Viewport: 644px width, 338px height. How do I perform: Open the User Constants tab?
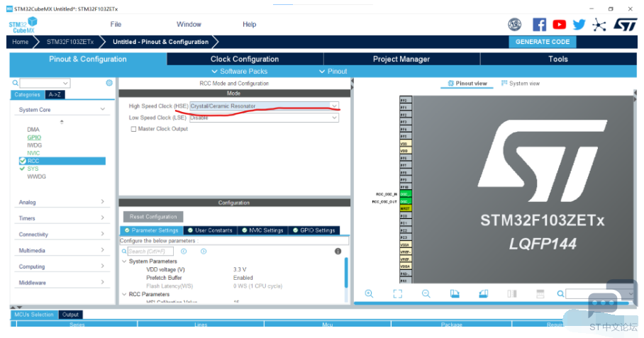pyautogui.click(x=210, y=230)
